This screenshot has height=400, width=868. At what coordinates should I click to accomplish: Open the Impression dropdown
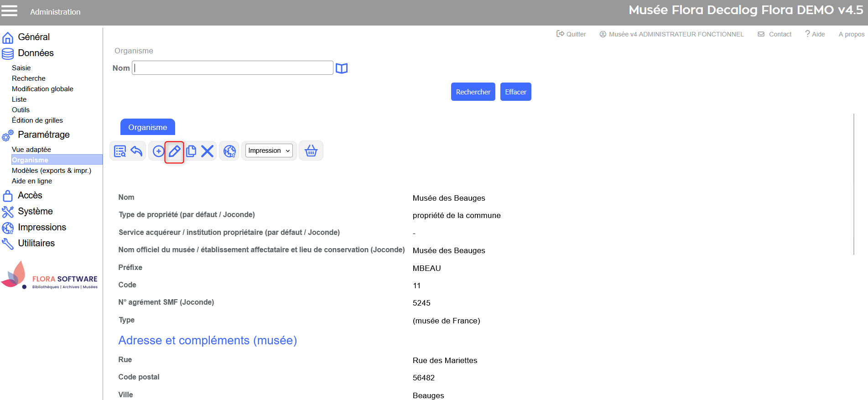pos(269,151)
